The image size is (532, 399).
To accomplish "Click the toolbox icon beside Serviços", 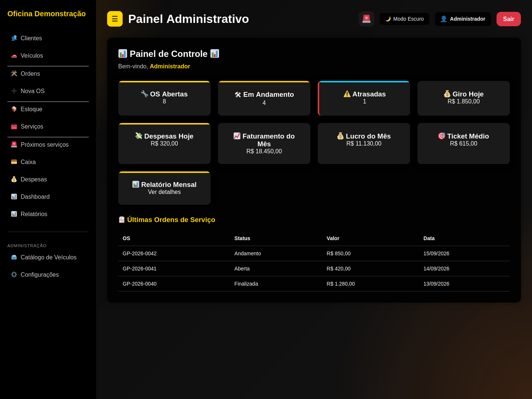I will [x=14, y=126].
